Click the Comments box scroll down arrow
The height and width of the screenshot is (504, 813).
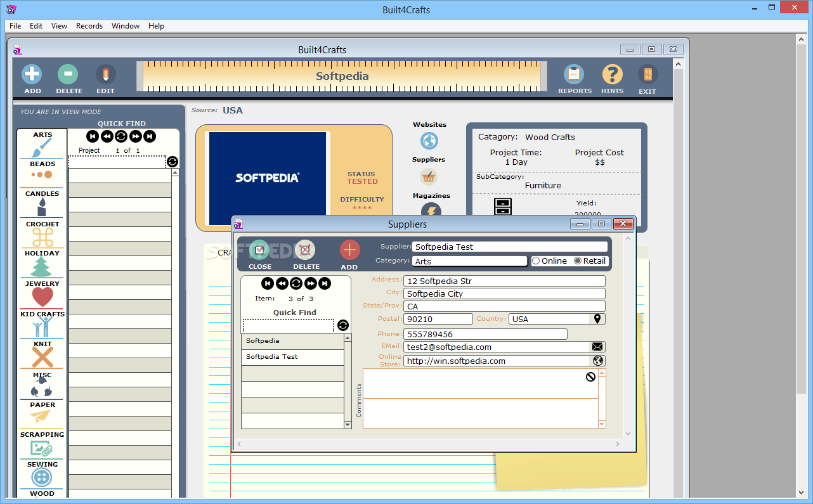[602, 423]
